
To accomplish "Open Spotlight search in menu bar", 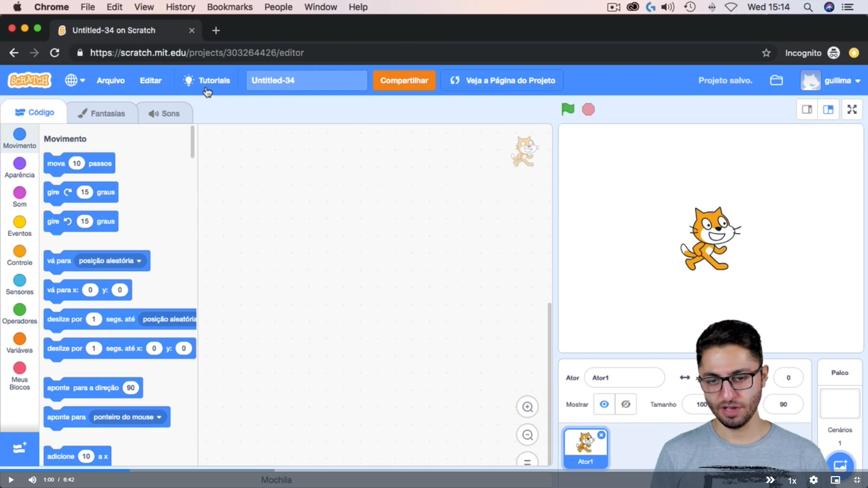I will (808, 7).
